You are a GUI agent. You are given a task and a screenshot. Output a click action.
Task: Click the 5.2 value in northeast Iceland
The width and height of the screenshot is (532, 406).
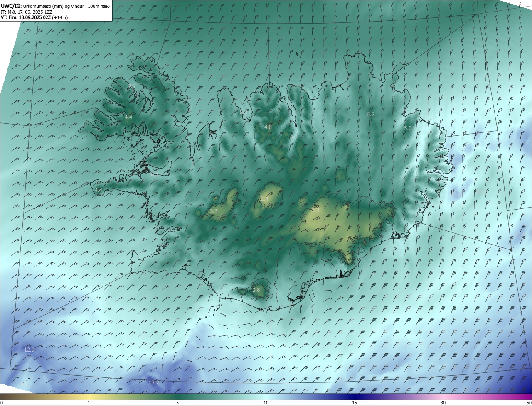pyautogui.click(x=371, y=114)
